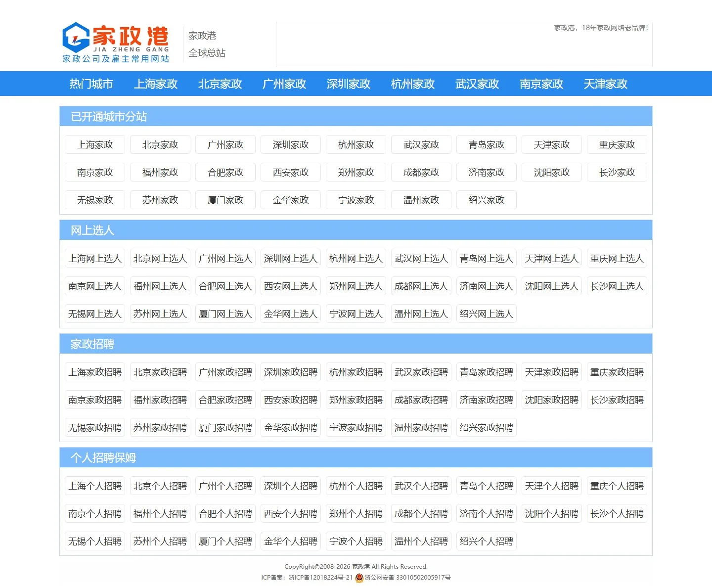
Task: Open 北京家政 in the navigation bar
Action: (x=220, y=84)
